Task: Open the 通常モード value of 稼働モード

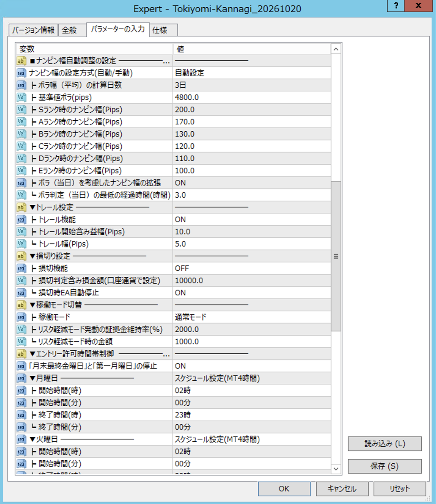Action: coord(252,317)
